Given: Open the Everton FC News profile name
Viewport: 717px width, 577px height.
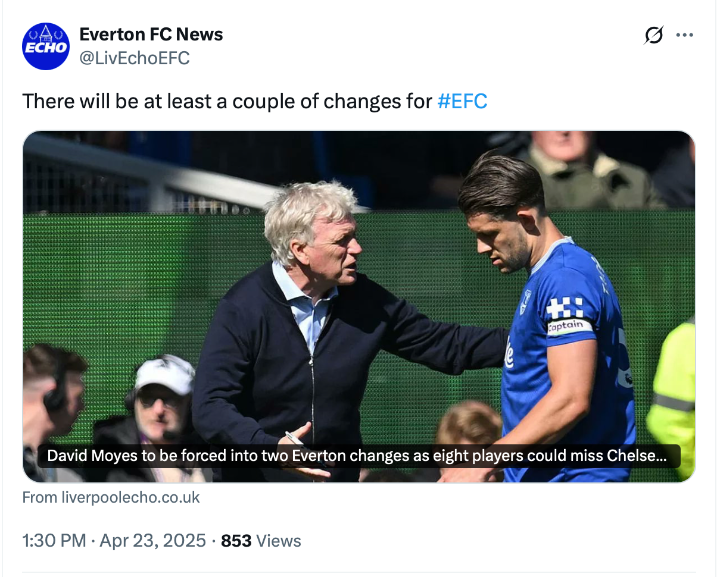Looking at the screenshot, I should click(150, 34).
